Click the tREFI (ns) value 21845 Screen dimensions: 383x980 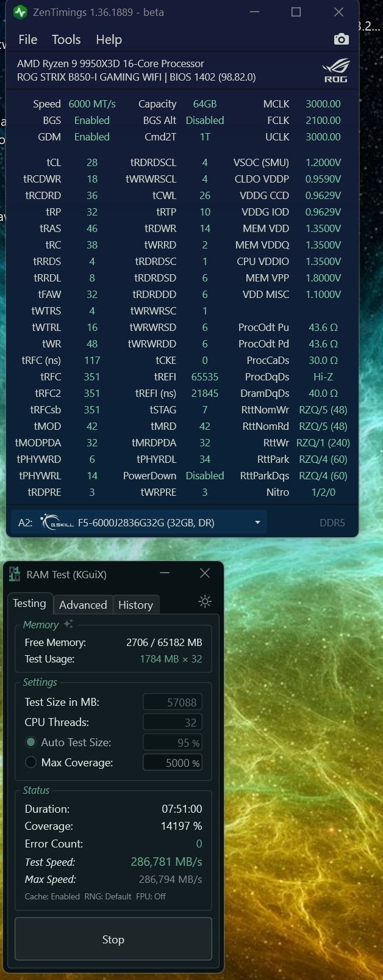[205, 393]
